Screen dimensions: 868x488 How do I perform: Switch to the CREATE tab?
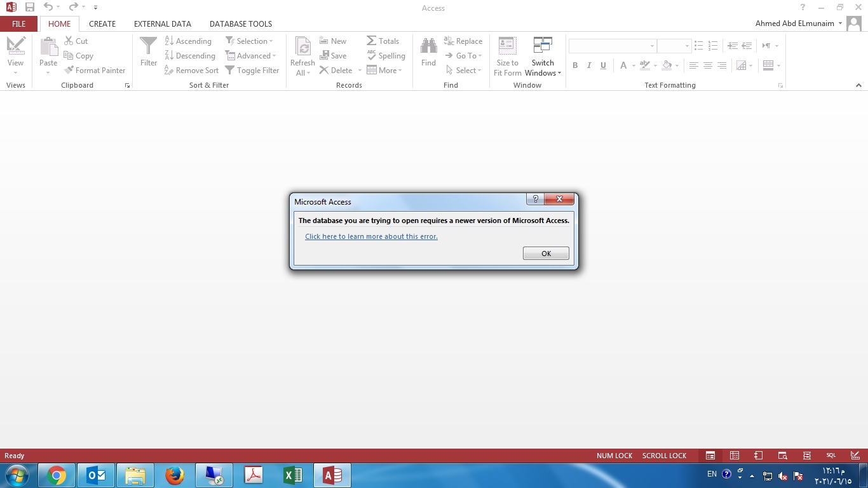102,24
